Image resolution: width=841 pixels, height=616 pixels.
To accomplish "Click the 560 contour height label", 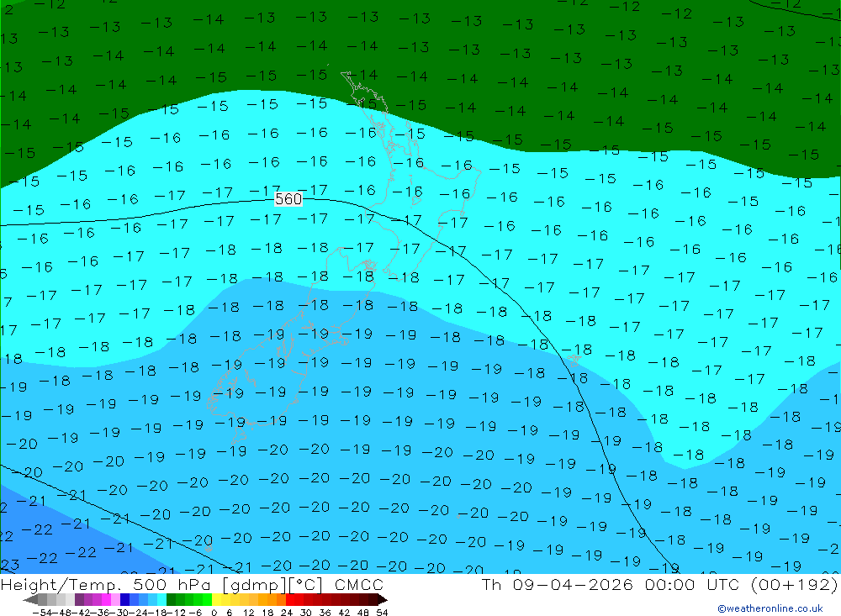I will 288,199.
